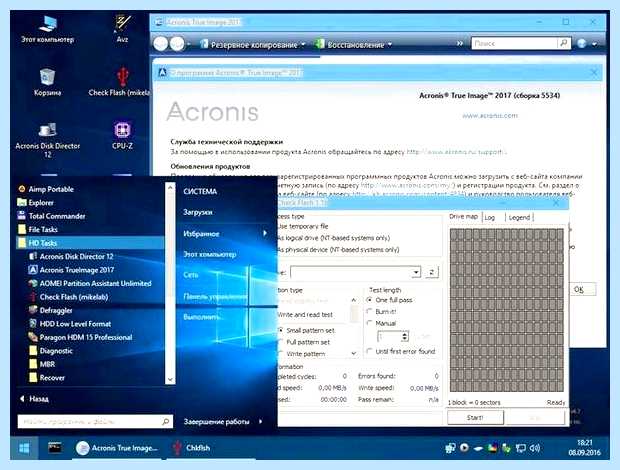Expand the MBR folder
Screen dimensions: 620x470
coord(42,364)
